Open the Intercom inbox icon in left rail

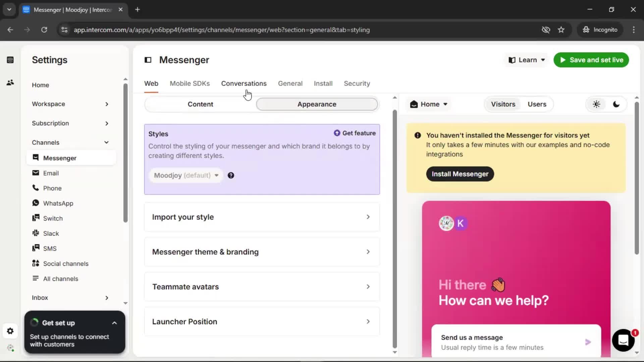coord(10,60)
